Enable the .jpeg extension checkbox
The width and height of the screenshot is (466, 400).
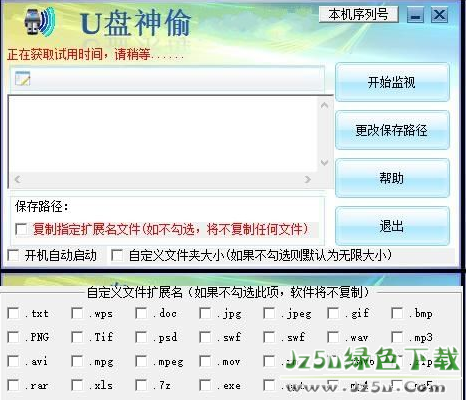(269, 313)
